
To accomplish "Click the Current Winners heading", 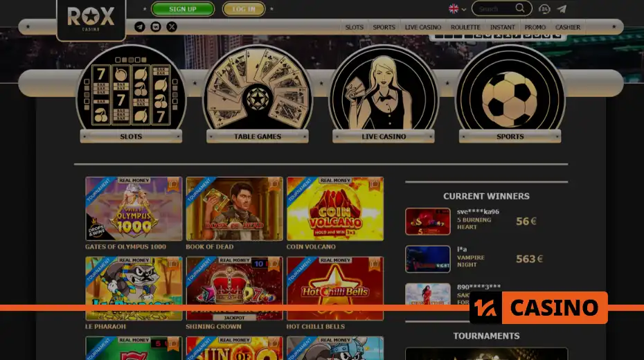I will pos(486,196).
